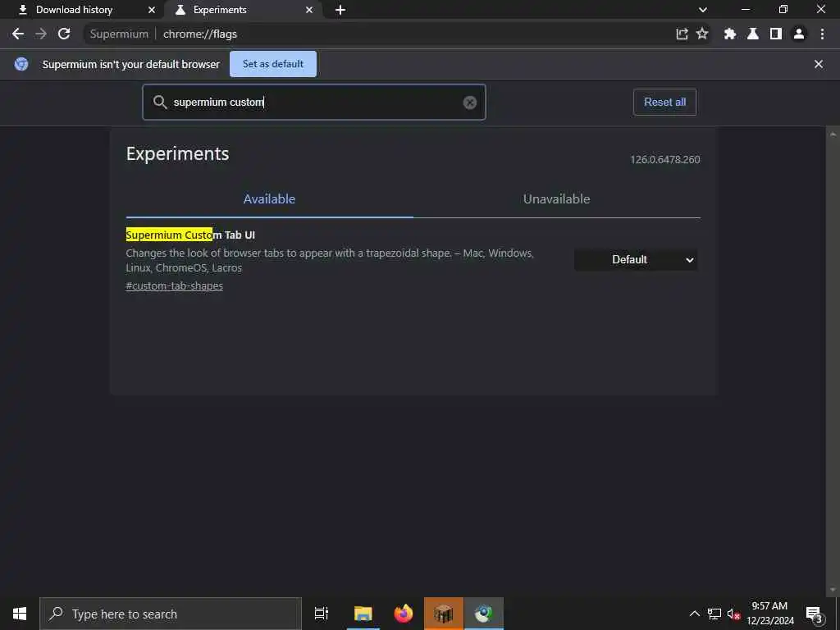Click the Supermium logo in infobar

point(21,64)
